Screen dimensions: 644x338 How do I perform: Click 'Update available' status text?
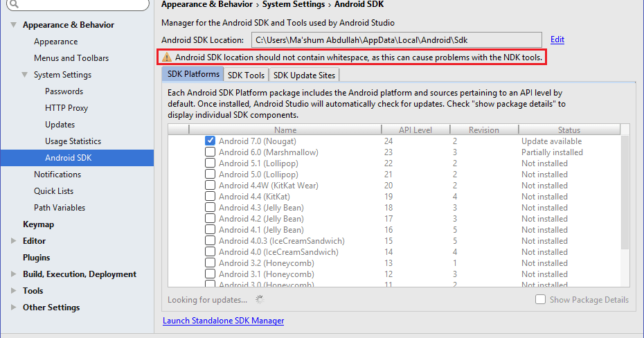(552, 141)
